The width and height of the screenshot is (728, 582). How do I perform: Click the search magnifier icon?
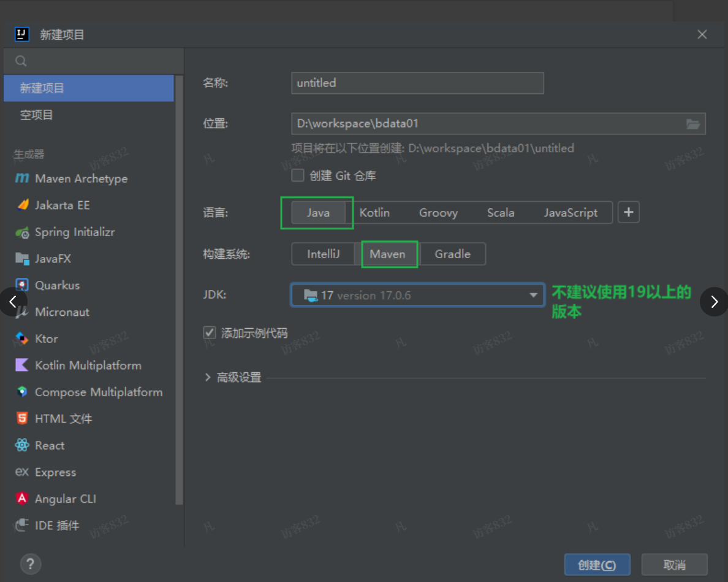click(21, 61)
